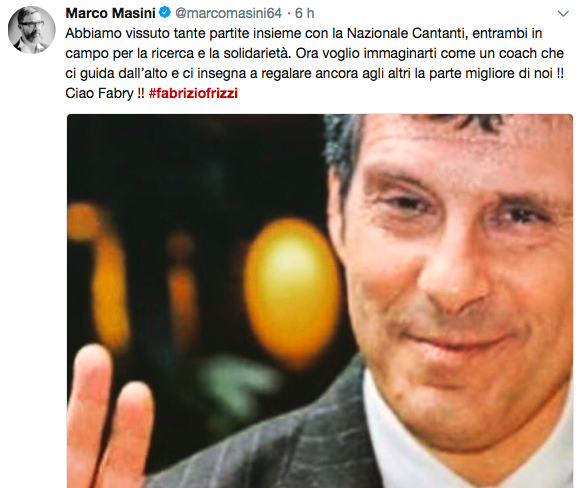
Task: Click the tweet's first line starting 'Abbiamo vissuto'
Action: [x=304, y=33]
